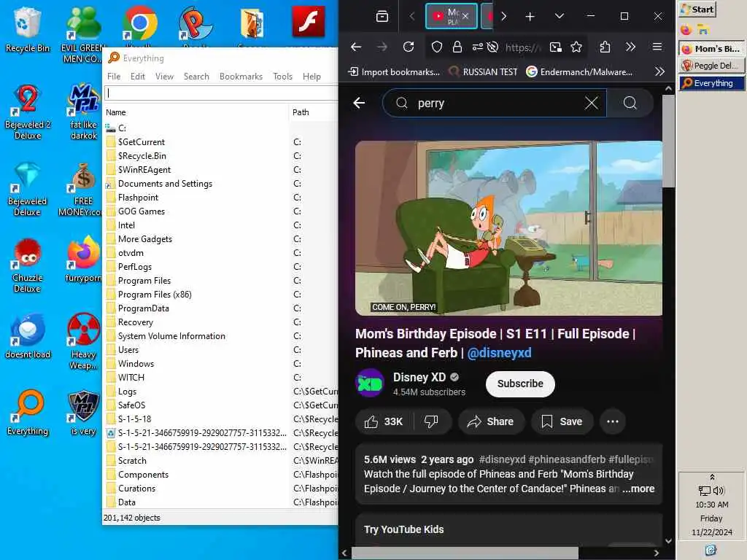Open the Bookmarks menu in Everything

click(x=241, y=76)
